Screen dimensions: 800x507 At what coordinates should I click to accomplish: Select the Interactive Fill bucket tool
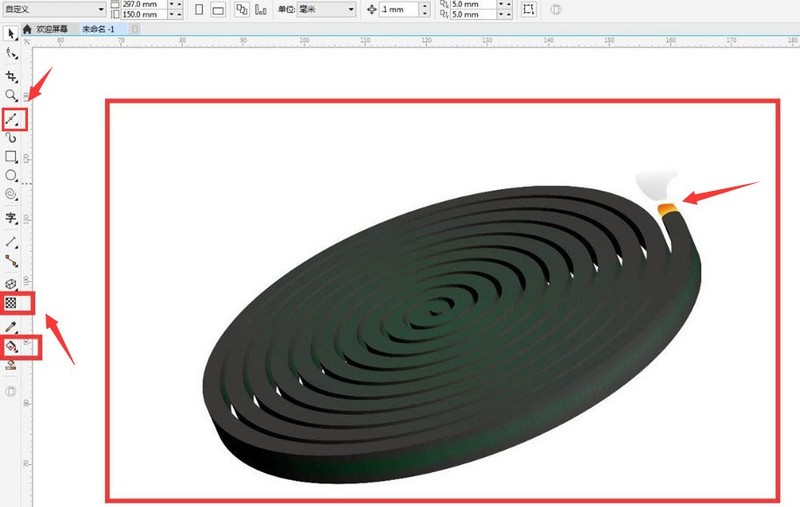click(11, 347)
